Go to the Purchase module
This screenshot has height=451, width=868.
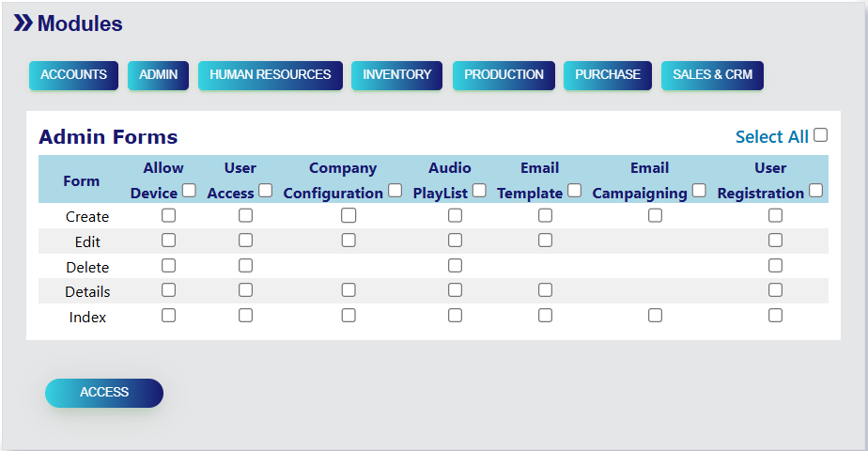click(608, 75)
